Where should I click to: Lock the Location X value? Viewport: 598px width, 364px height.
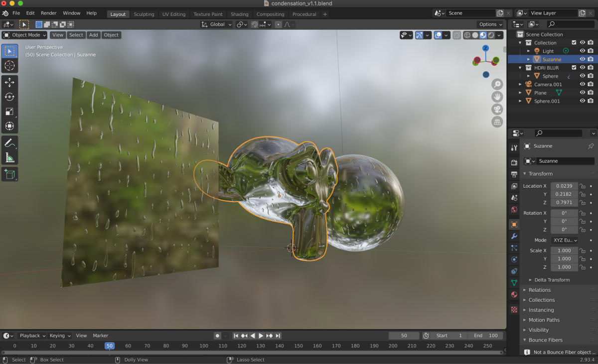[582, 186]
